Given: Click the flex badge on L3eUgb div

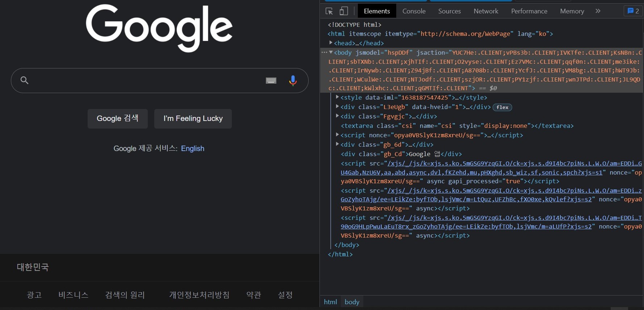Looking at the screenshot, I should 502,107.
